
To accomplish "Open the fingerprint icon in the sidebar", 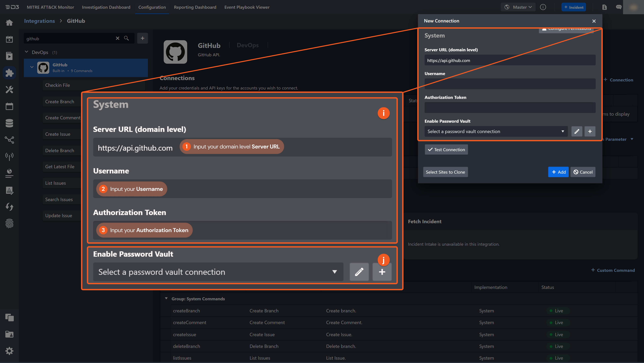I will [x=9, y=224].
